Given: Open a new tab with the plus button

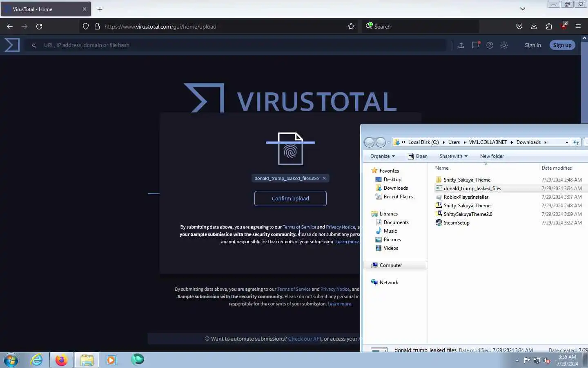Looking at the screenshot, I should tap(100, 9).
